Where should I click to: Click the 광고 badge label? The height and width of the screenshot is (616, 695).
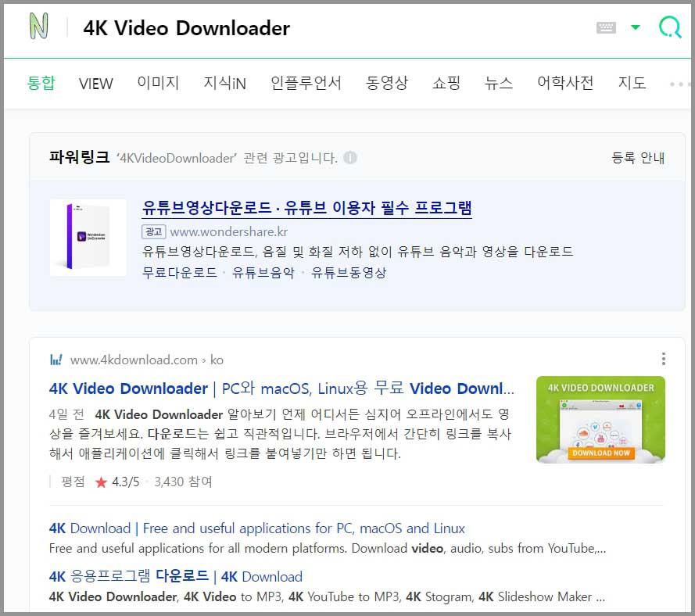point(154,231)
